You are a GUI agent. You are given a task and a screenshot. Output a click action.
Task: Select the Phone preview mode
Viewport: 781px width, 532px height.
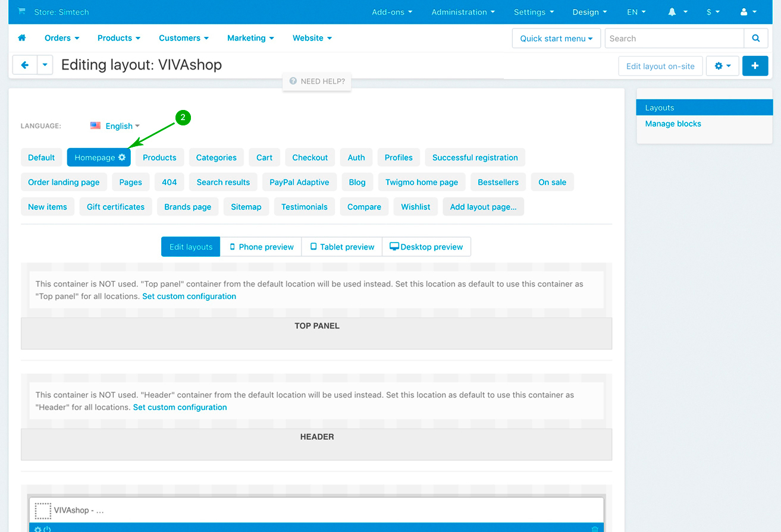261,247
